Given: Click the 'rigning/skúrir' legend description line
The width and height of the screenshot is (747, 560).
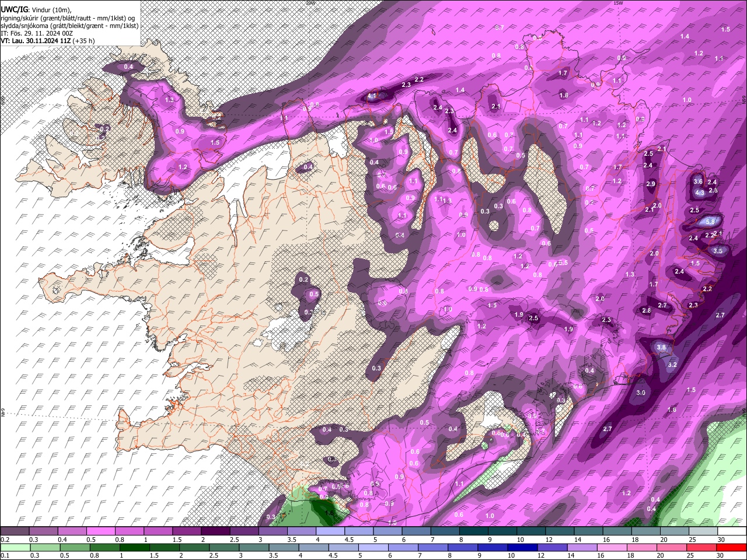Looking at the screenshot, I should (69, 18).
